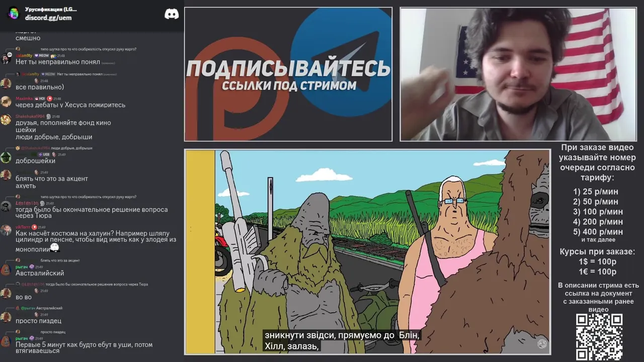
Task: Click the troll face emoji after 'монополии'
Action: coord(55,247)
